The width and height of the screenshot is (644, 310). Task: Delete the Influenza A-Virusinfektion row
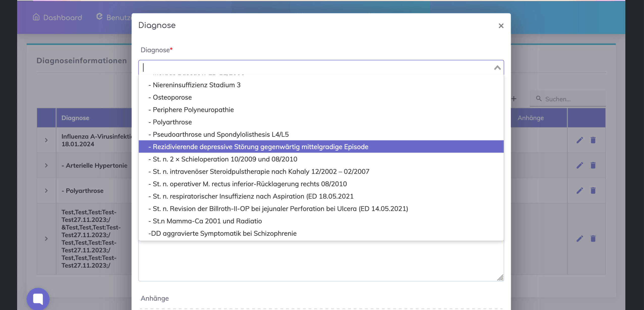coord(593,140)
